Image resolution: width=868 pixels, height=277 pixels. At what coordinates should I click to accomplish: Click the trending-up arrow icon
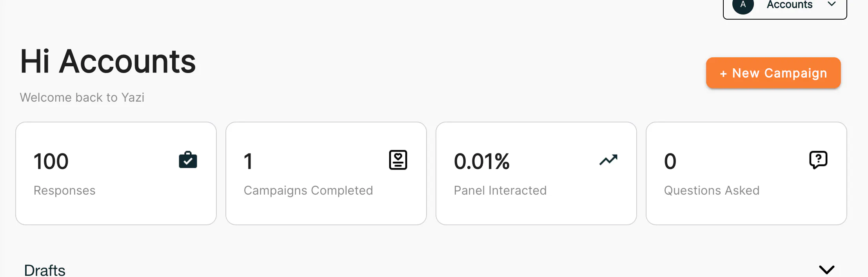tap(608, 160)
